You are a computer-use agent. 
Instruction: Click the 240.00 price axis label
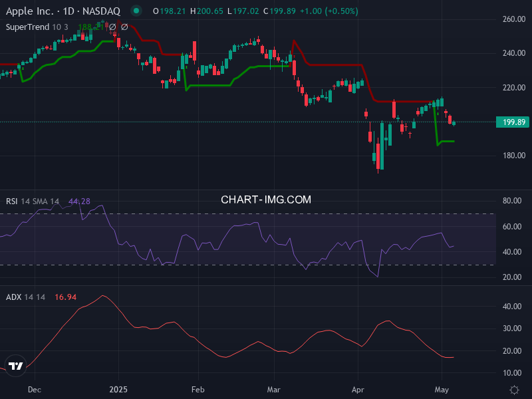click(x=514, y=53)
